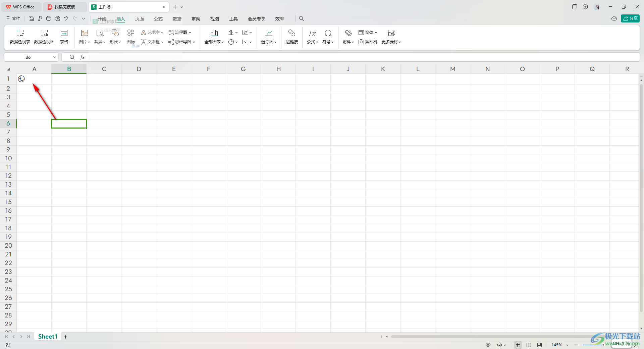Open the 迷你图 sparkline menu
This screenshot has width=644, height=349.
coord(269,37)
